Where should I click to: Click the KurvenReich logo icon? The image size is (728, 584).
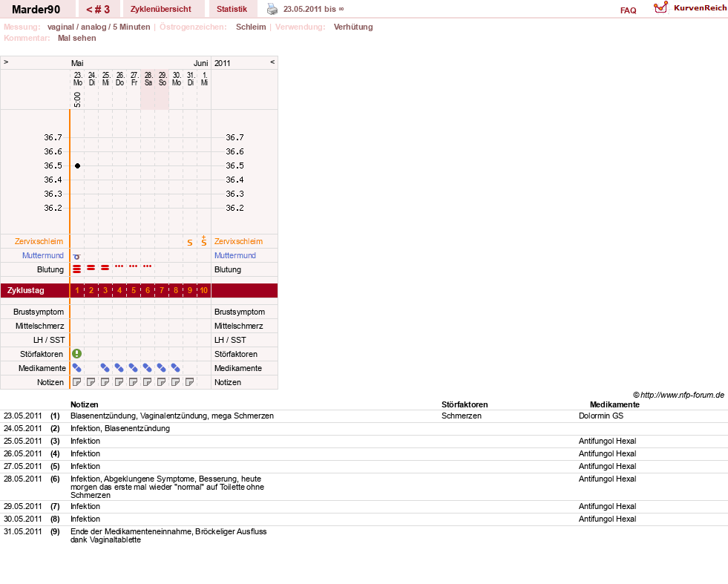click(660, 7)
